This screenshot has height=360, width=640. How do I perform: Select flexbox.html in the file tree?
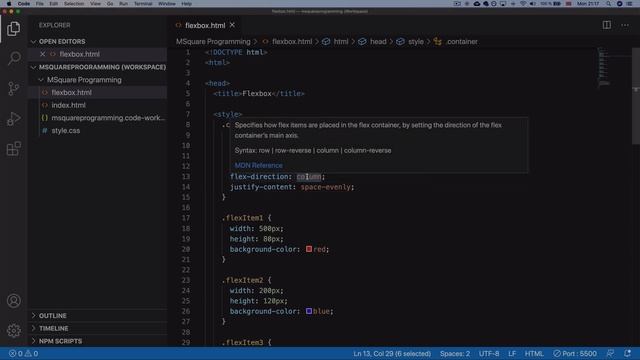coord(98,93)
